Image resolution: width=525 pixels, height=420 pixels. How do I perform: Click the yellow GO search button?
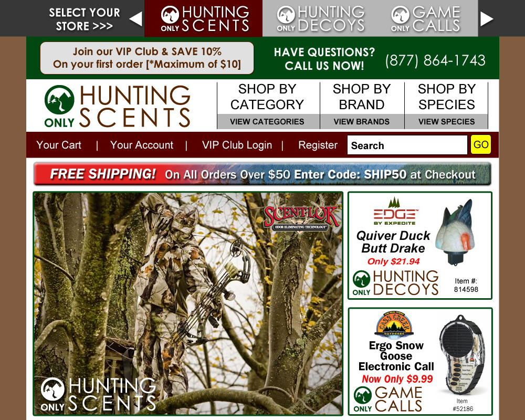(481, 144)
